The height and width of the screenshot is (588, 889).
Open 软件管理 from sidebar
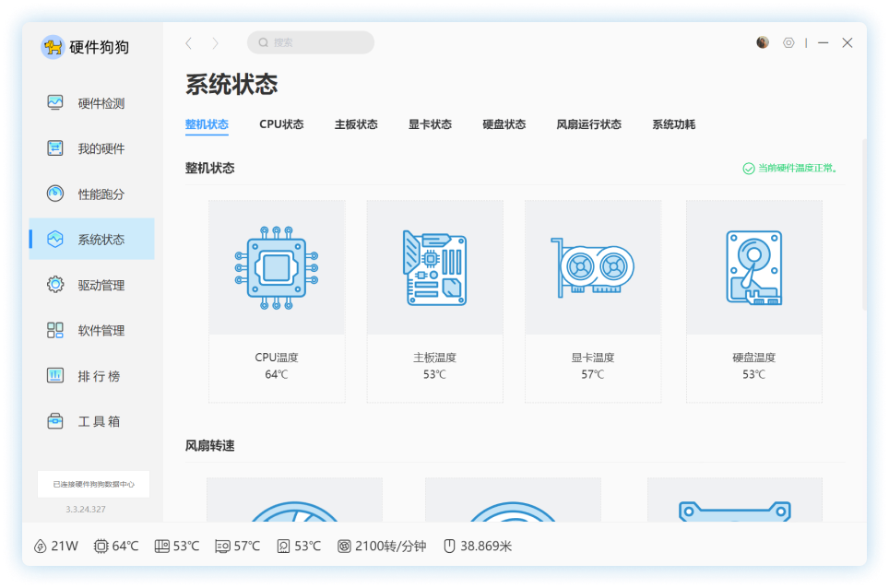pos(90,331)
